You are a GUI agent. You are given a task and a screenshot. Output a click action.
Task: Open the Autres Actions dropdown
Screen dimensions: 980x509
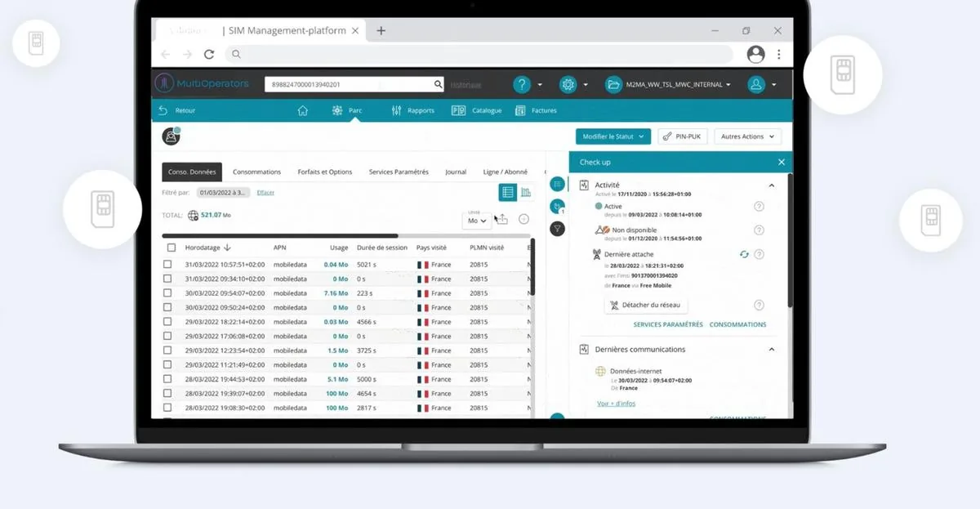747,136
